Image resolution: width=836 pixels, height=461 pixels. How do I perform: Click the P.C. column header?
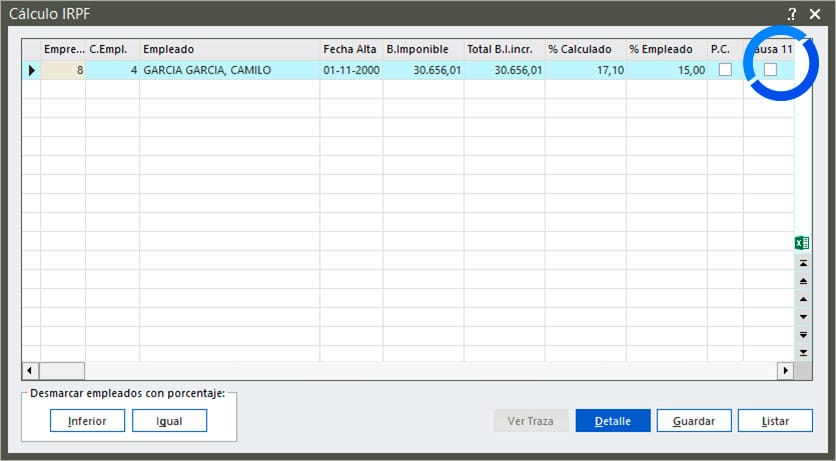click(725, 50)
